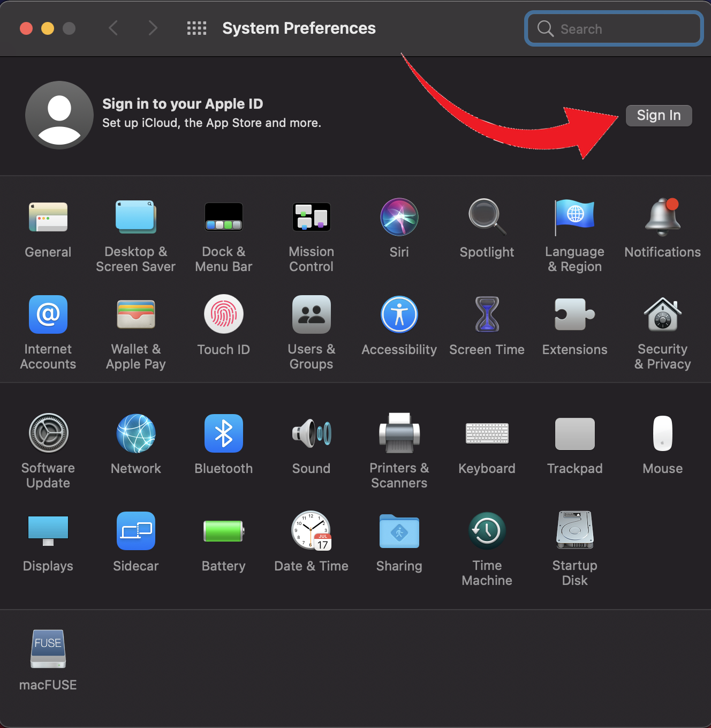This screenshot has height=728, width=711.
Task: Open Mission Control preferences
Action: (312, 217)
